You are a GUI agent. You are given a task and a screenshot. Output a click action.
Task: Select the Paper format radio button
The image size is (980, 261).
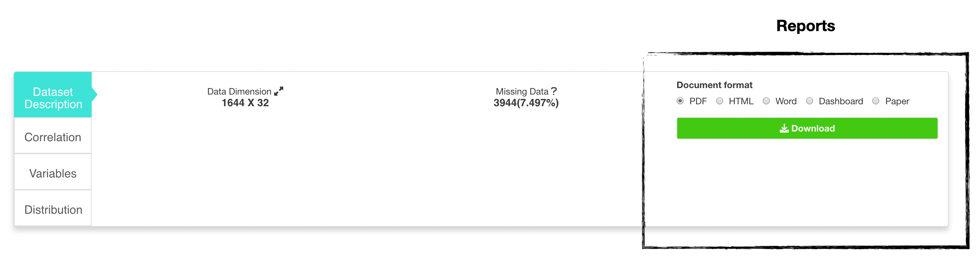[x=876, y=101]
